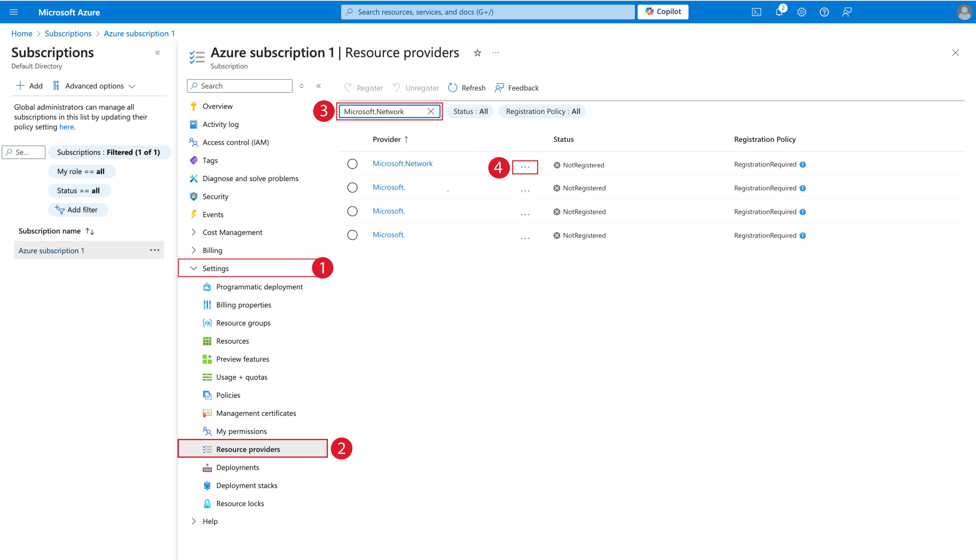Go to Access control (IAM)

[235, 142]
